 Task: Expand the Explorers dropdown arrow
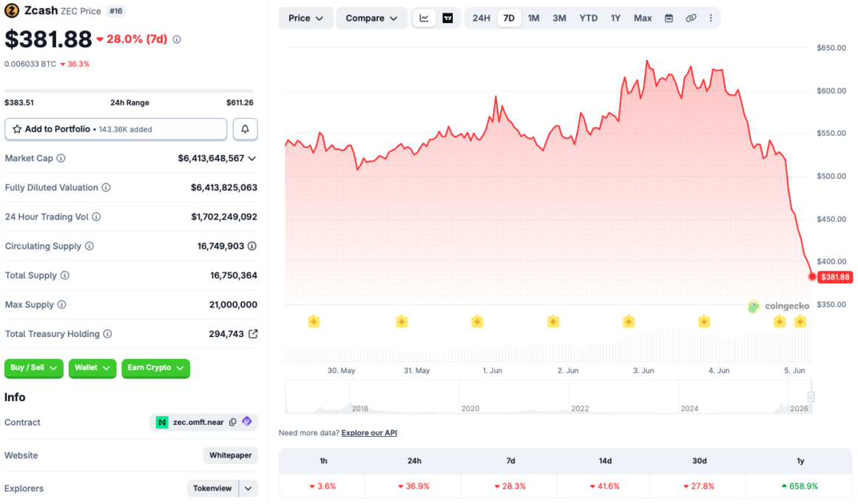pos(249,488)
